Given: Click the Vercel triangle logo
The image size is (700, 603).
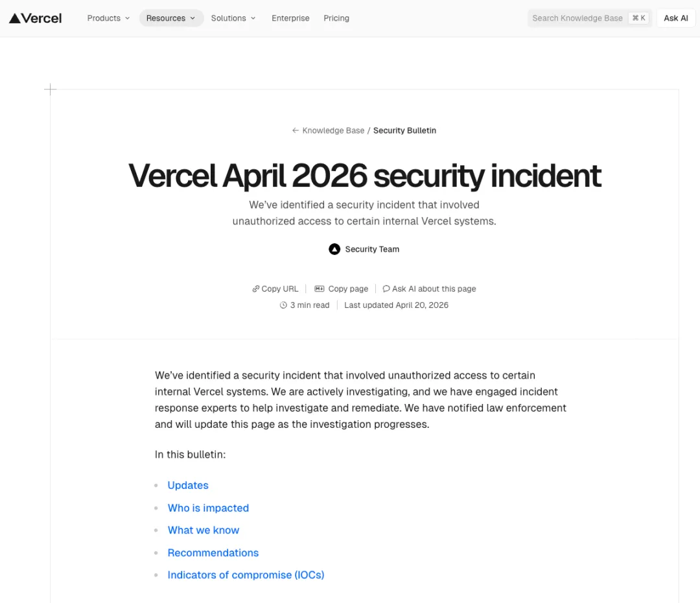Looking at the screenshot, I should (x=14, y=18).
